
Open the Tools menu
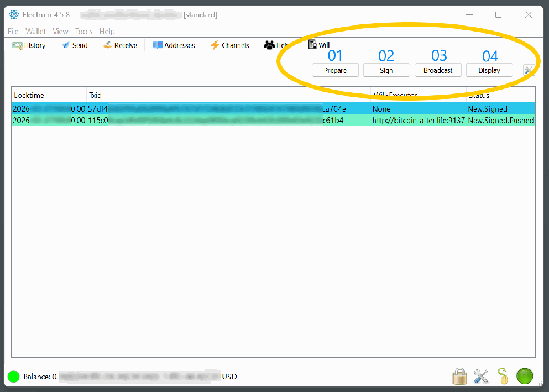point(83,31)
